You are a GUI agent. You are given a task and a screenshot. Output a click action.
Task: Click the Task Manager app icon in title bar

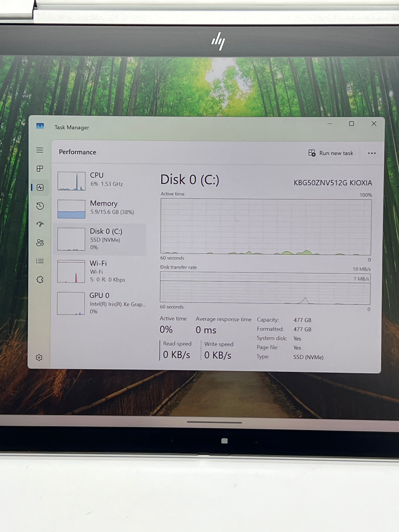40,126
